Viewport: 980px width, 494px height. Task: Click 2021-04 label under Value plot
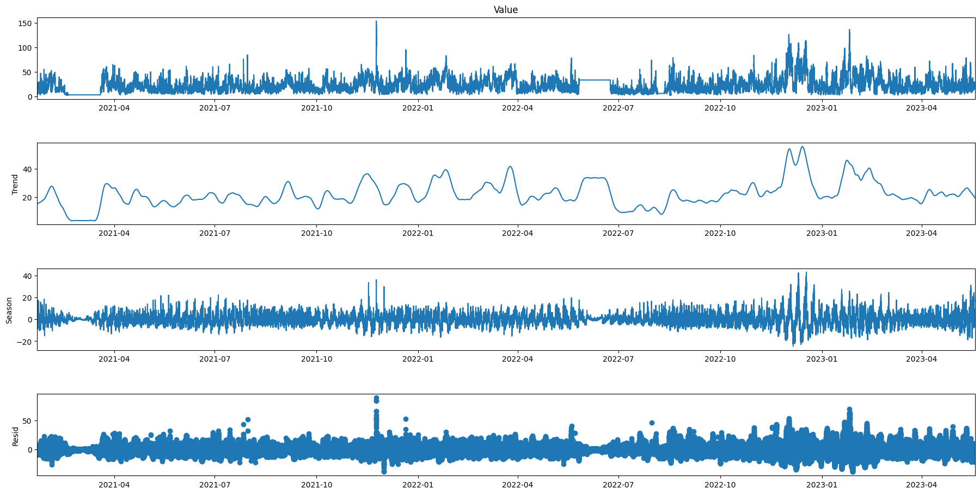point(114,108)
